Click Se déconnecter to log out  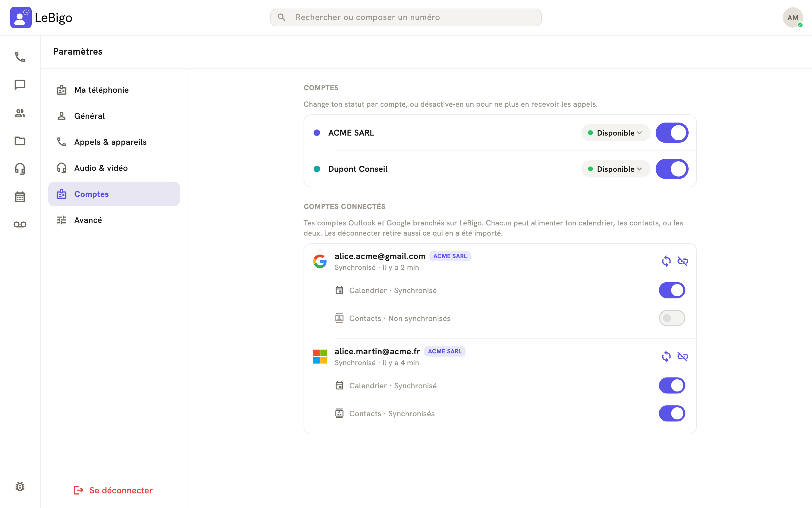click(113, 490)
